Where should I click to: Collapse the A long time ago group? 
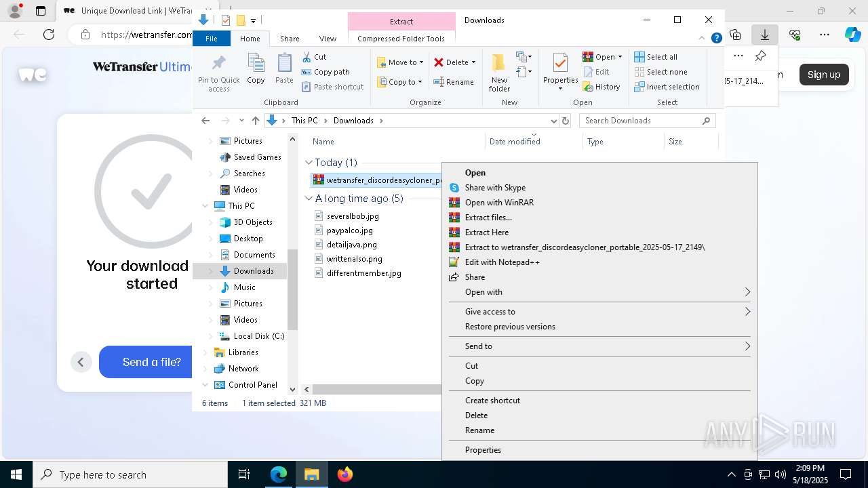[x=309, y=199]
